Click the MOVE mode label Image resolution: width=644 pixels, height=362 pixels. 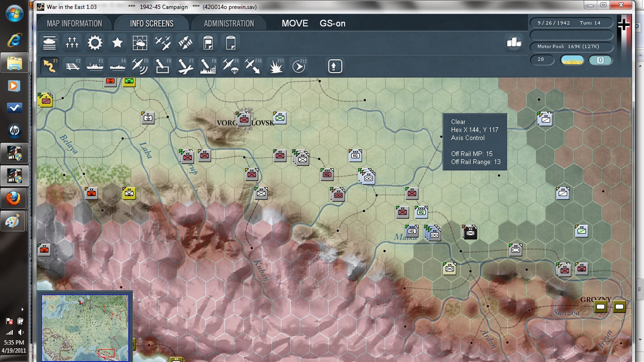[x=295, y=24]
